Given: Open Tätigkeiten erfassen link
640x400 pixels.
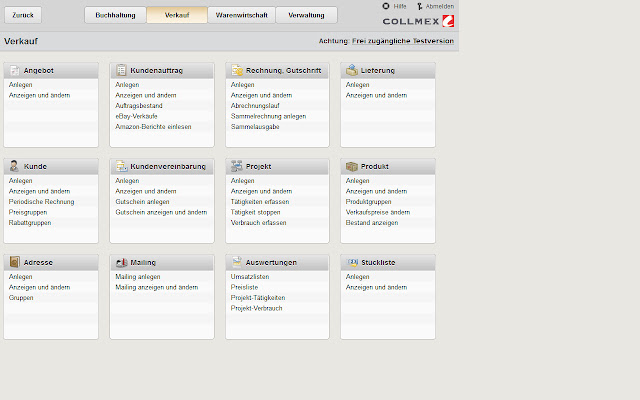Looking at the screenshot, I should (x=260, y=202).
